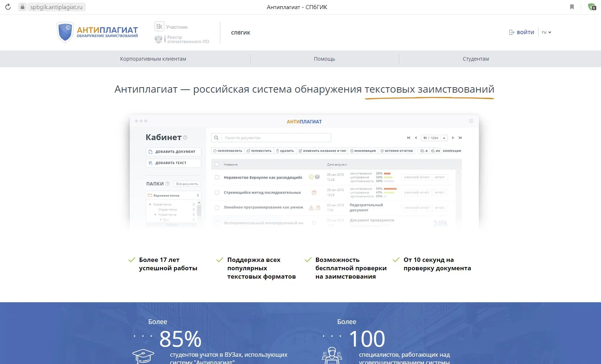Viewport: 601px width, 364px height.
Task: Click the orange 26% borrowing bar for Неравенство Бернулли
Action: tap(387, 174)
